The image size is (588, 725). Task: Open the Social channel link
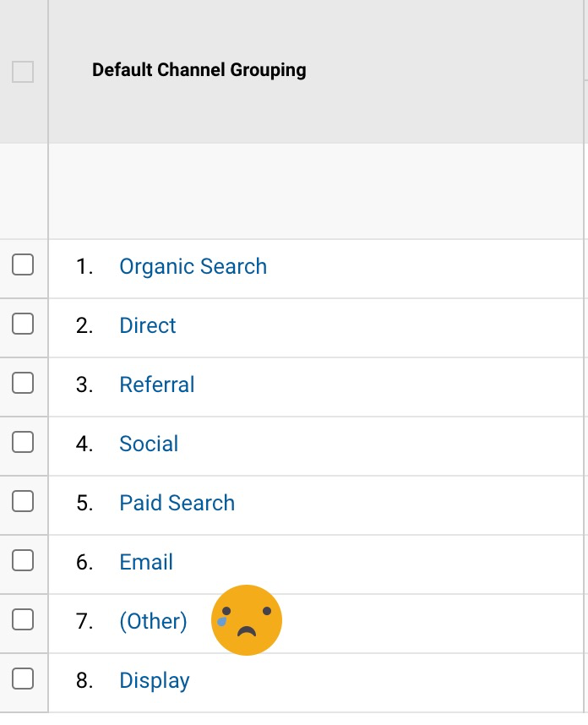click(x=149, y=444)
